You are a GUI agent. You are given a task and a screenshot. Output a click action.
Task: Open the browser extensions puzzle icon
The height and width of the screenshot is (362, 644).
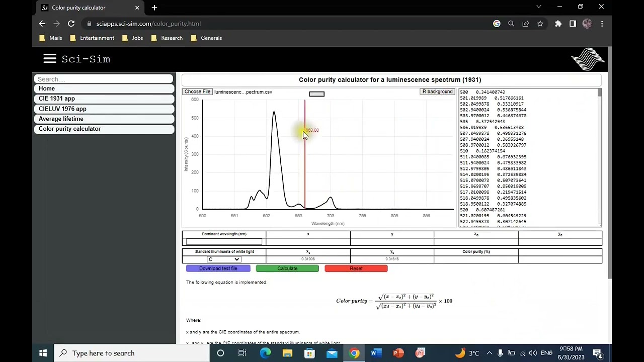click(x=558, y=24)
